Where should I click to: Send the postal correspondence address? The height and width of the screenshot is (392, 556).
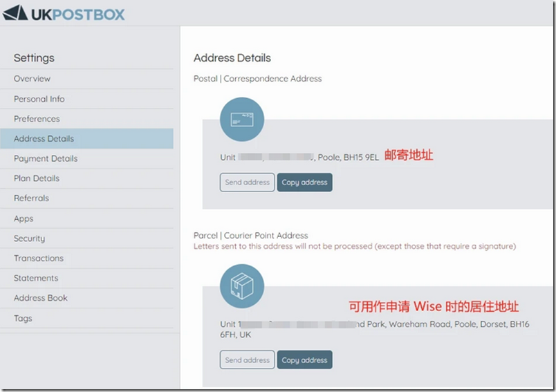point(247,183)
